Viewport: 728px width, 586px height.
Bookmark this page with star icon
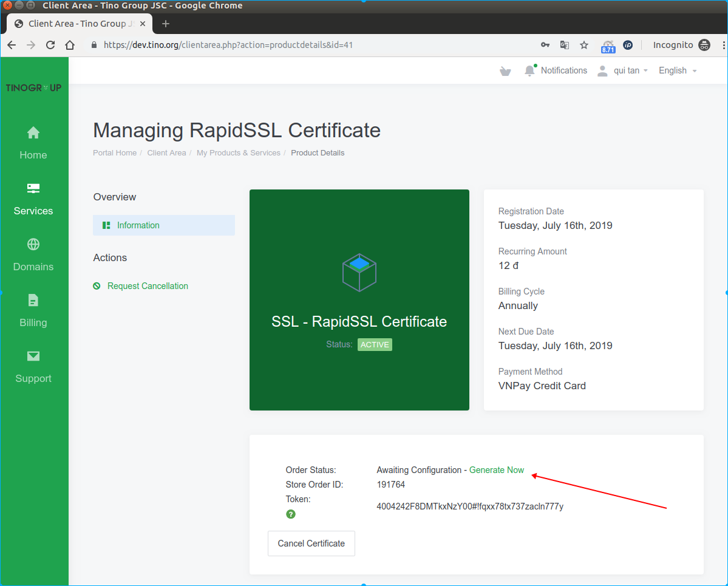(584, 45)
